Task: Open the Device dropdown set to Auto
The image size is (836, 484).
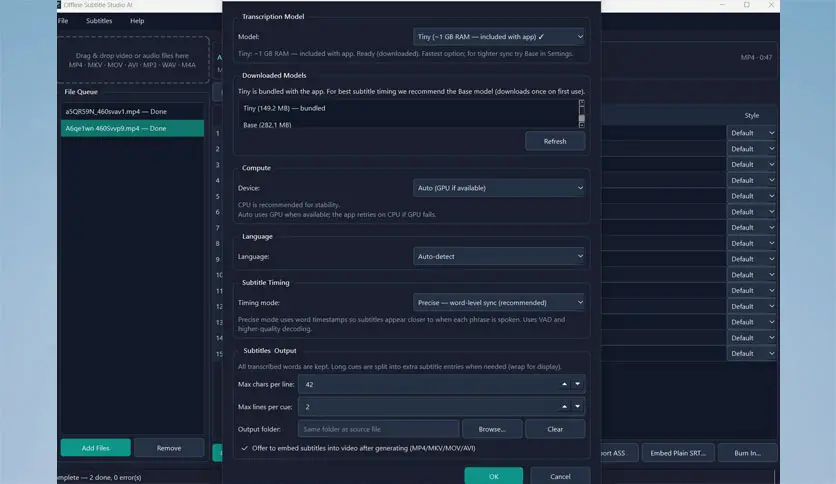Action: click(x=499, y=188)
